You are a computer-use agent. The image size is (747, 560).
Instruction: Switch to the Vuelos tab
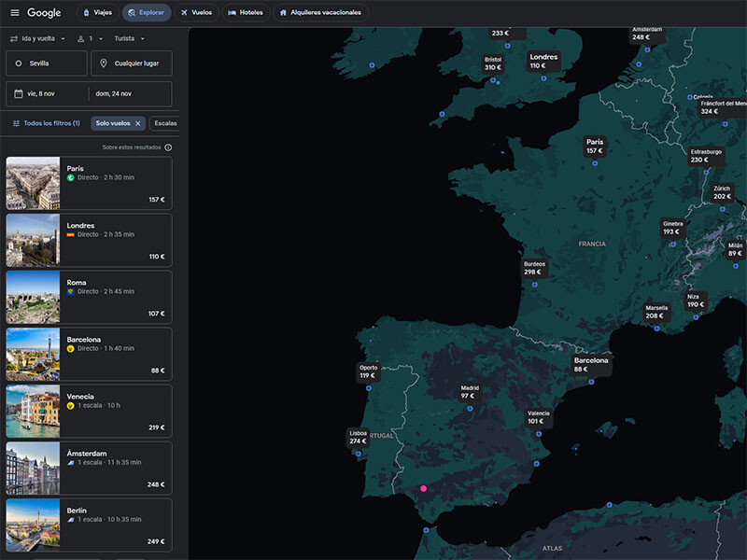196,13
